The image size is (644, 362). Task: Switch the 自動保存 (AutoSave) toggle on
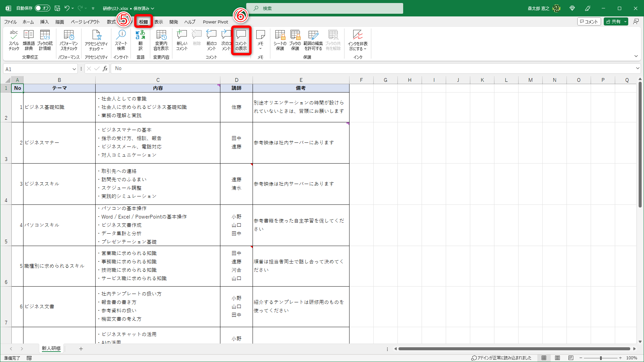pyautogui.click(x=43, y=8)
